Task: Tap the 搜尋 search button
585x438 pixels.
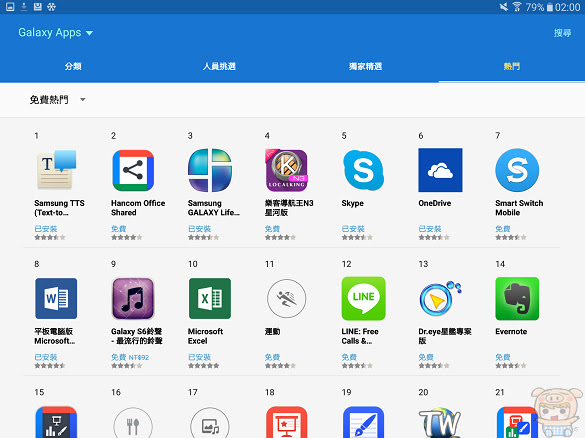Action: 563,33
